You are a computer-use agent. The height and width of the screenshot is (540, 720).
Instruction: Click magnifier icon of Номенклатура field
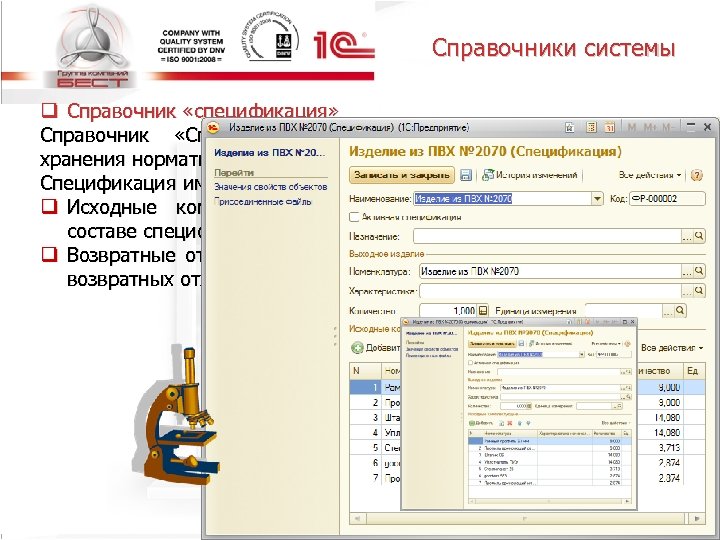699,271
